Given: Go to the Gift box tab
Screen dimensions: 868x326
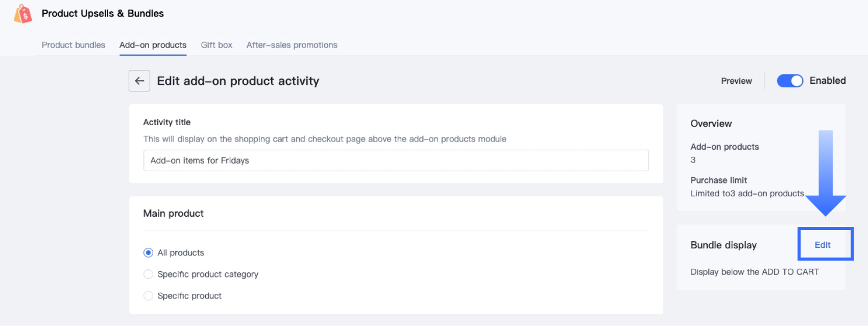Looking at the screenshot, I should 216,45.
